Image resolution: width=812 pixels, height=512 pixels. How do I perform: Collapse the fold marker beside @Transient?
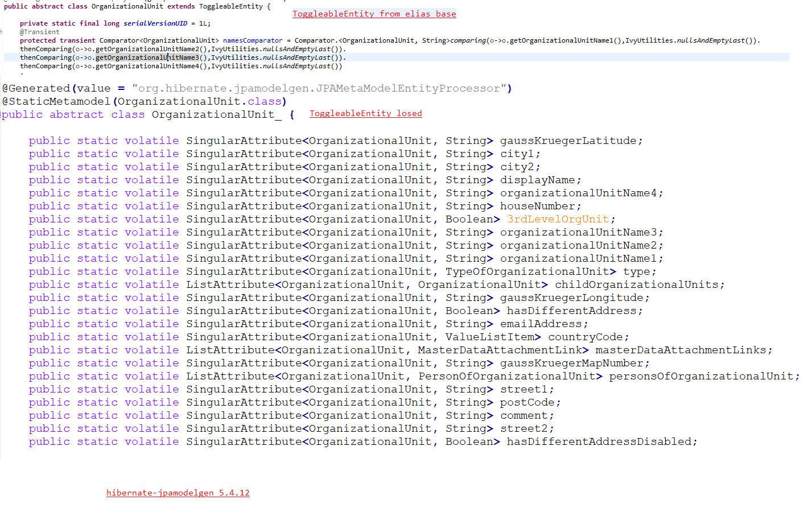[x=1, y=32]
